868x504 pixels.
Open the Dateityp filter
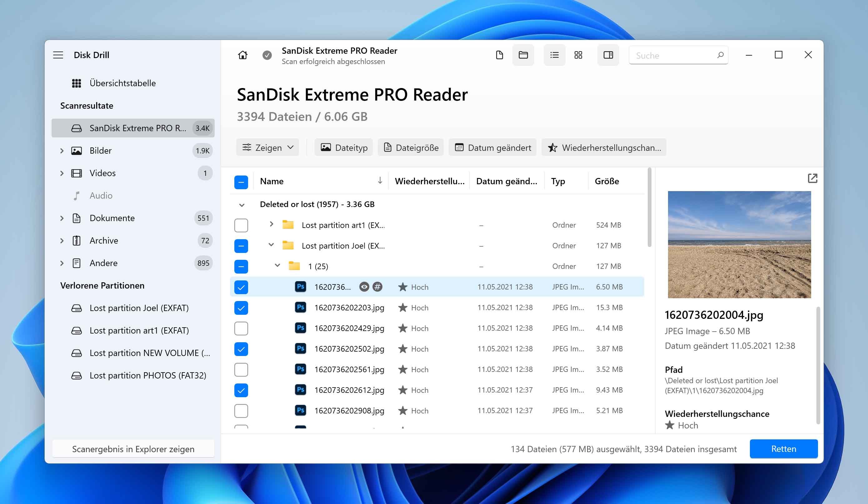tap(344, 147)
